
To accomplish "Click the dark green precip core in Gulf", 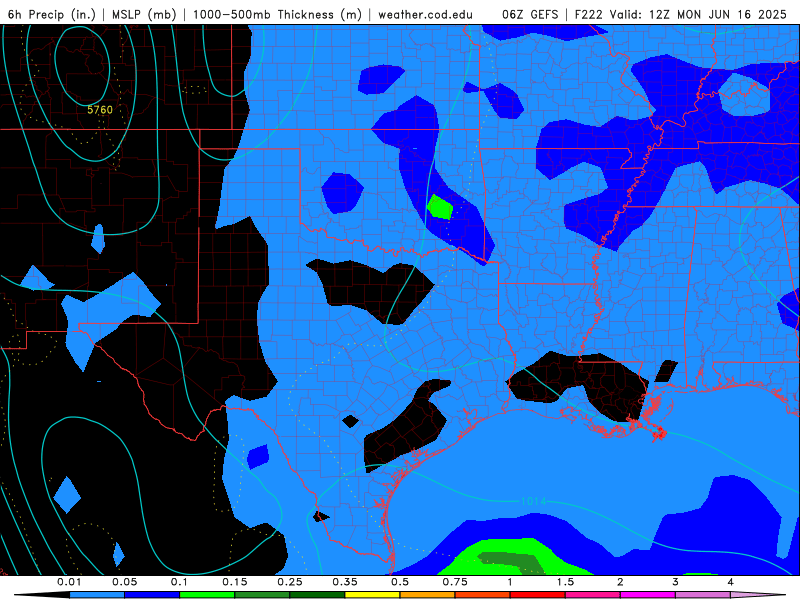I will pos(510,563).
